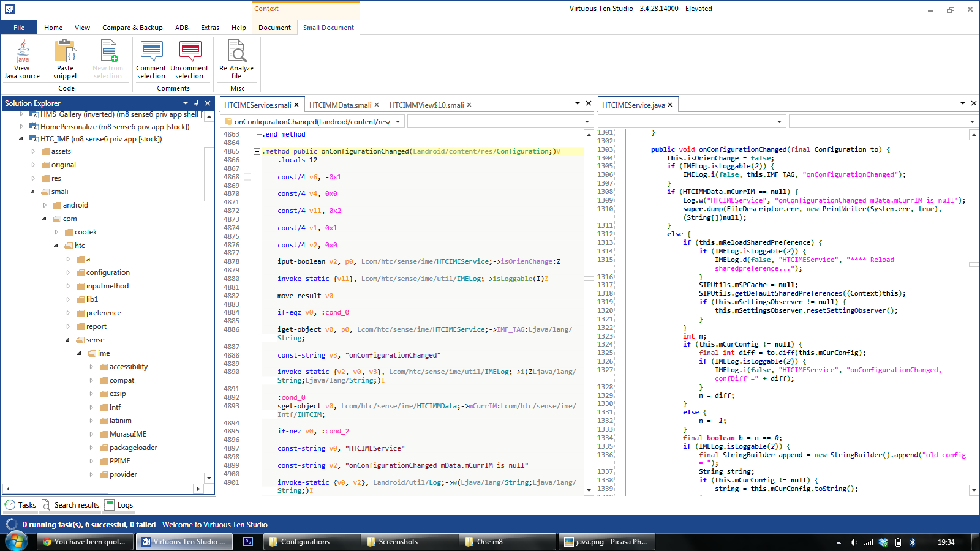Select the packageloader folder
Viewport: 980px width, 551px height.
pyautogui.click(x=134, y=448)
